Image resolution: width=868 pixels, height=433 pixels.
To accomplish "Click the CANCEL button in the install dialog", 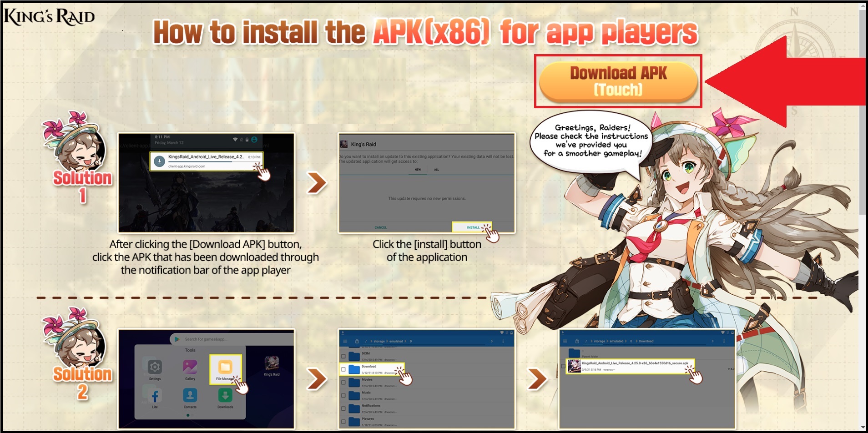I will [381, 227].
